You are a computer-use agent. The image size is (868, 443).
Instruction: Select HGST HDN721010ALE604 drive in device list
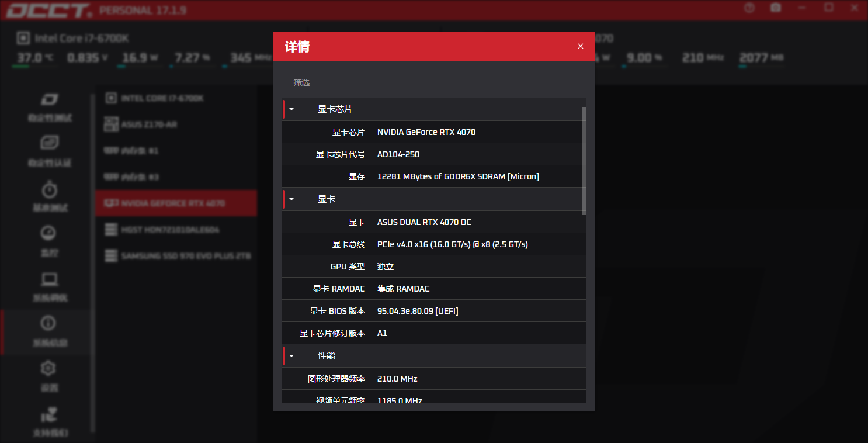tap(176, 230)
